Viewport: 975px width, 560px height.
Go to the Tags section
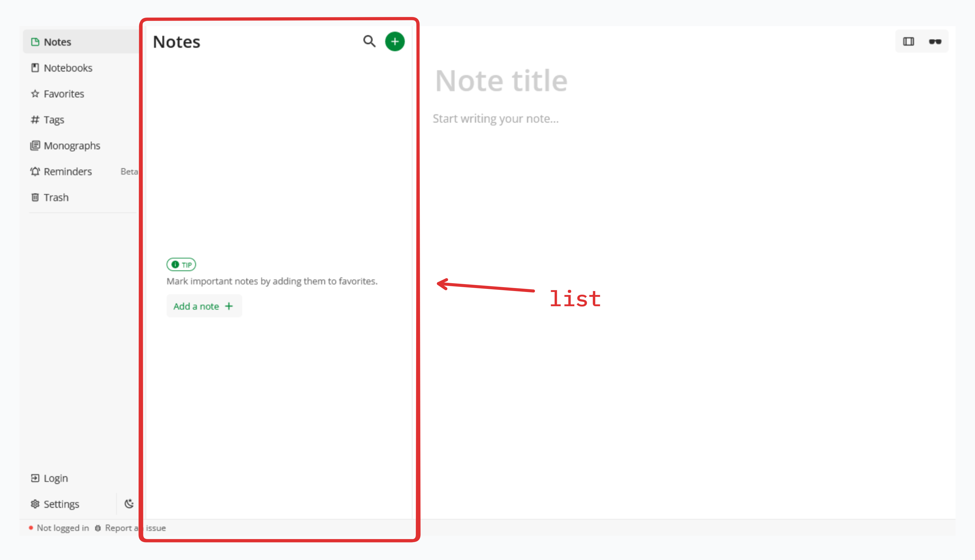pos(53,120)
